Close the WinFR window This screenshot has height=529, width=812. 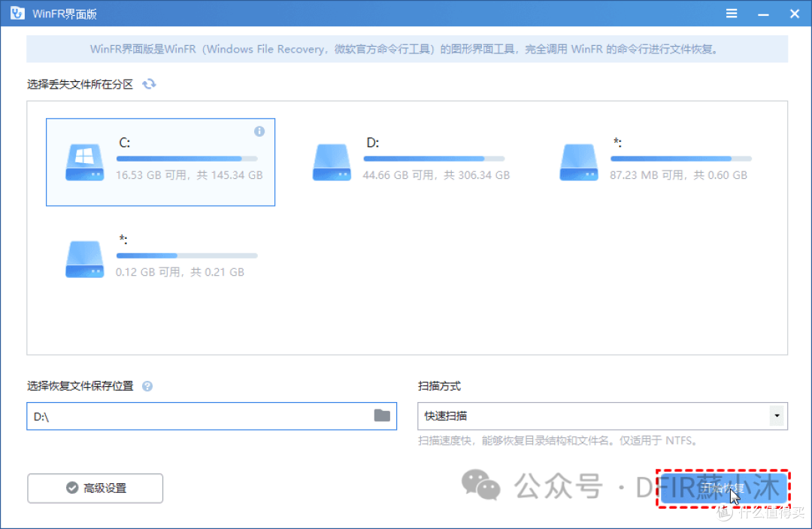795,14
